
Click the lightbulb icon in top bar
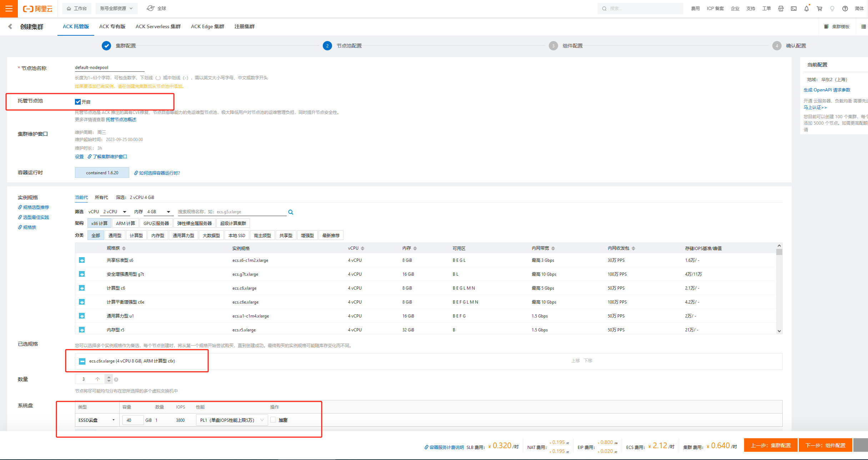coord(832,9)
